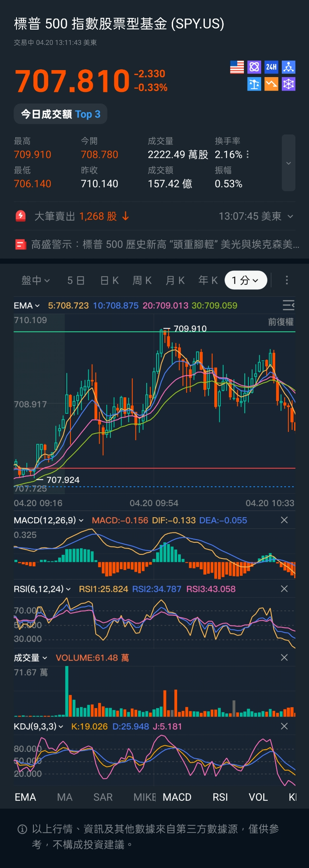Open the chart three-dot options menu
This screenshot has height=868, width=309.
[287, 280]
